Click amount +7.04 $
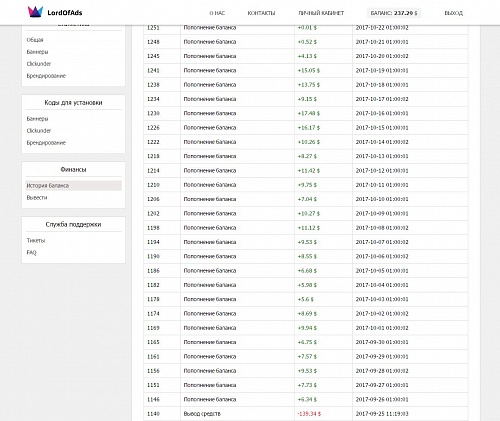Image resolution: width=500 pixels, height=421 pixels. coord(307,199)
